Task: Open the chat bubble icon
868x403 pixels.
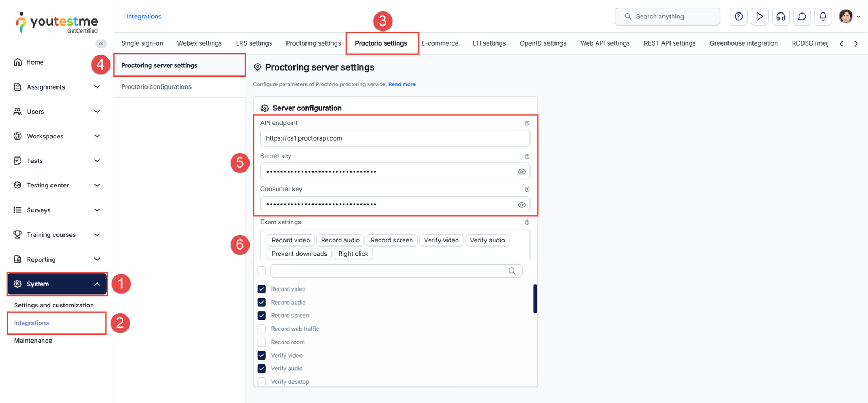Action: click(x=802, y=17)
